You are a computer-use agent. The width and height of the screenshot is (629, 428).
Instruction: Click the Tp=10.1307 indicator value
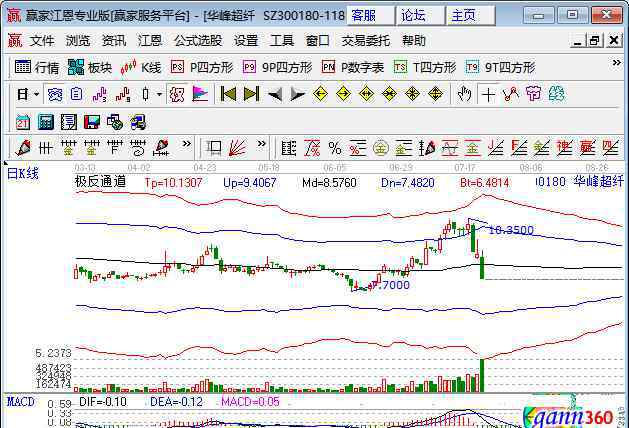173,183
